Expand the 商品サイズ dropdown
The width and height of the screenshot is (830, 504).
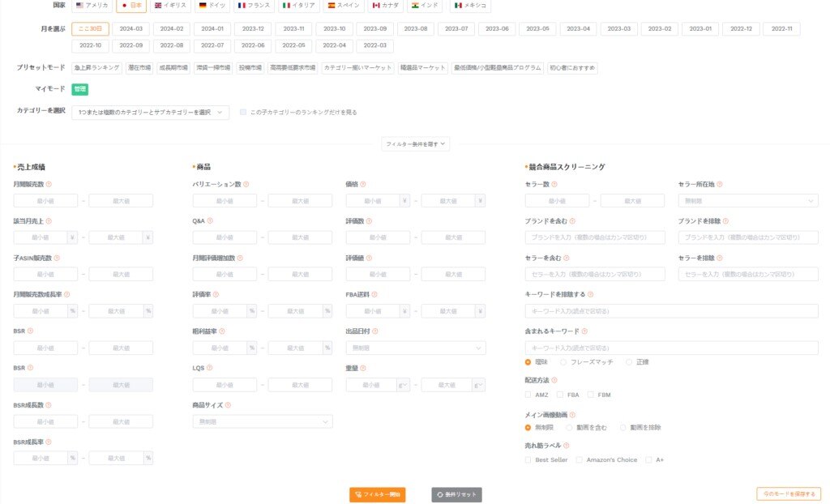tap(263, 421)
